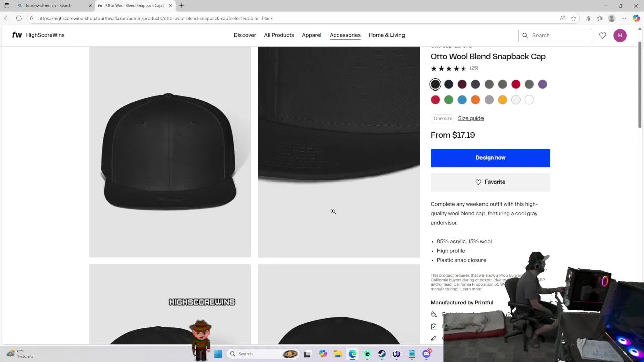The image size is (644, 362).
Task: Follow the Prop 65 Learn more link
Action: tap(471, 289)
